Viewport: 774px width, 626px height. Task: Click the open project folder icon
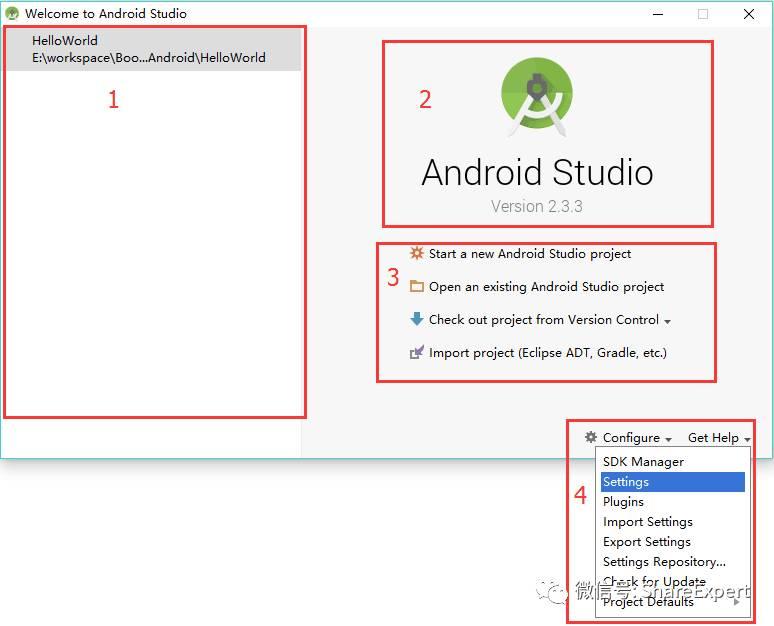[417, 286]
